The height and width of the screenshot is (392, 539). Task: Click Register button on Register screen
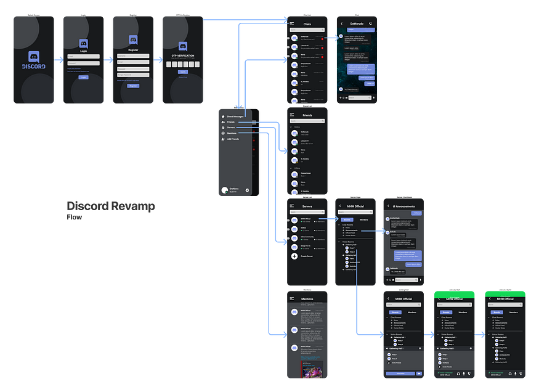tap(133, 86)
